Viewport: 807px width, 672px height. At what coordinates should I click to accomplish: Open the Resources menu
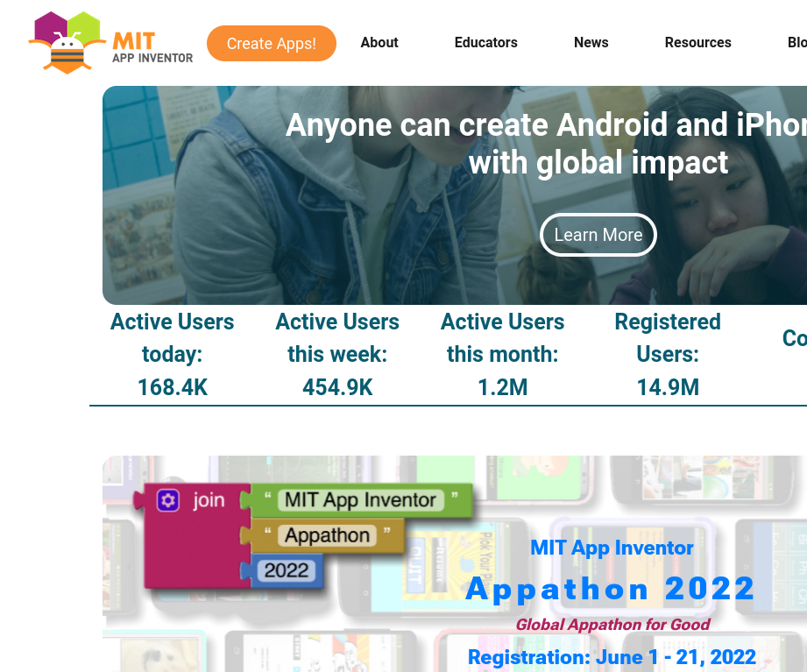coord(697,42)
